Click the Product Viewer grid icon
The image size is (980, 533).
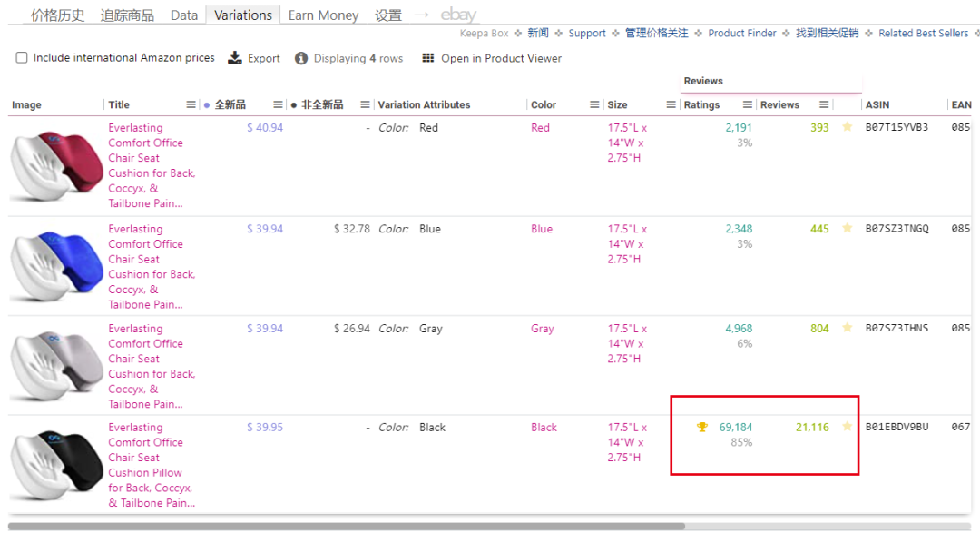tap(427, 58)
